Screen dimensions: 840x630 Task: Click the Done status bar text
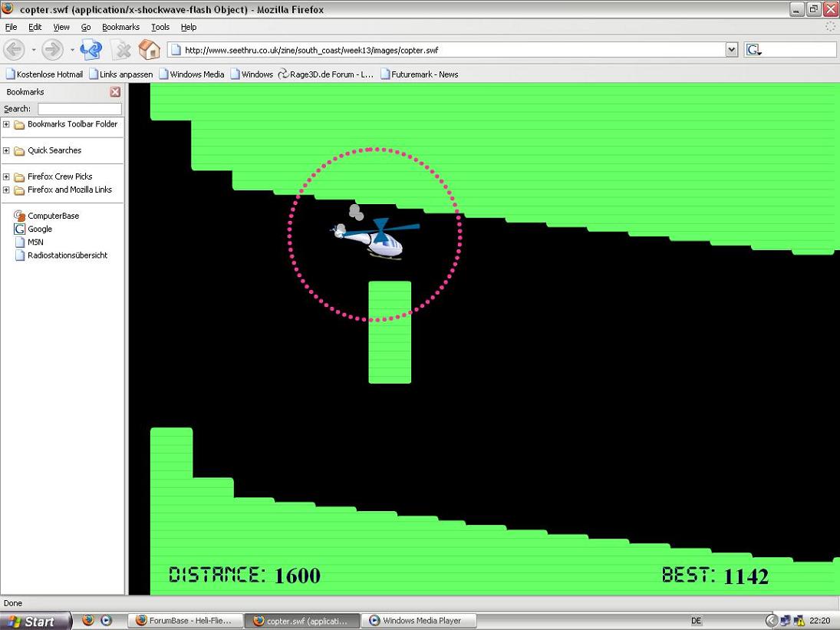[13, 603]
